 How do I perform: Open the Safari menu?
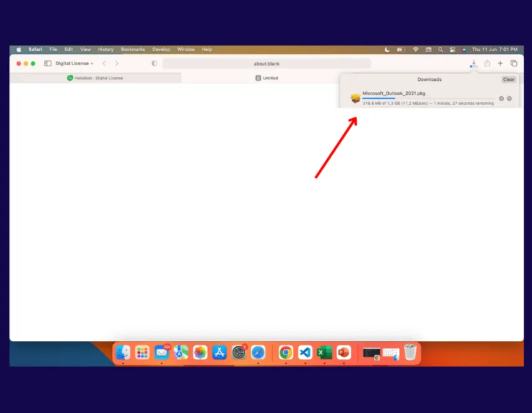(x=36, y=49)
